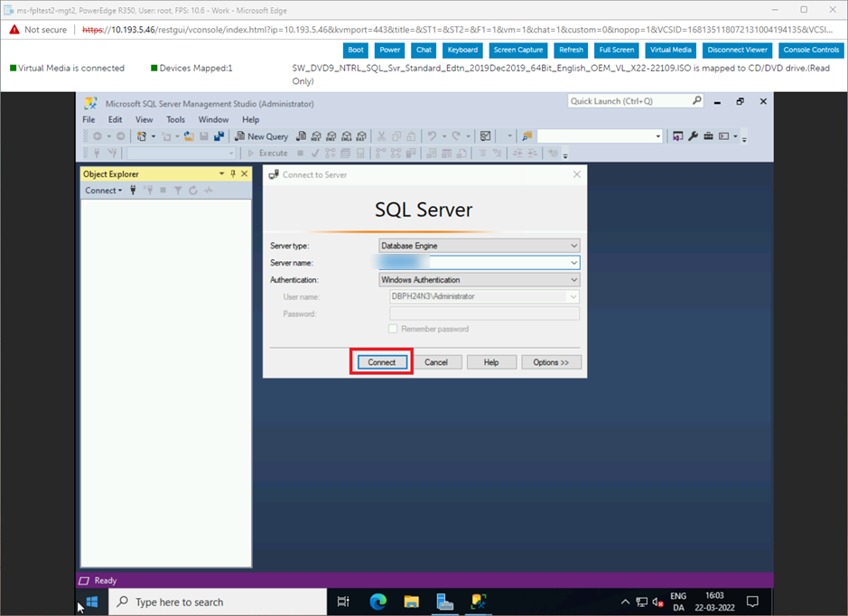Click the Boot button in viewer toolbar
This screenshot has height=616, width=848.
pyautogui.click(x=356, y=50)
